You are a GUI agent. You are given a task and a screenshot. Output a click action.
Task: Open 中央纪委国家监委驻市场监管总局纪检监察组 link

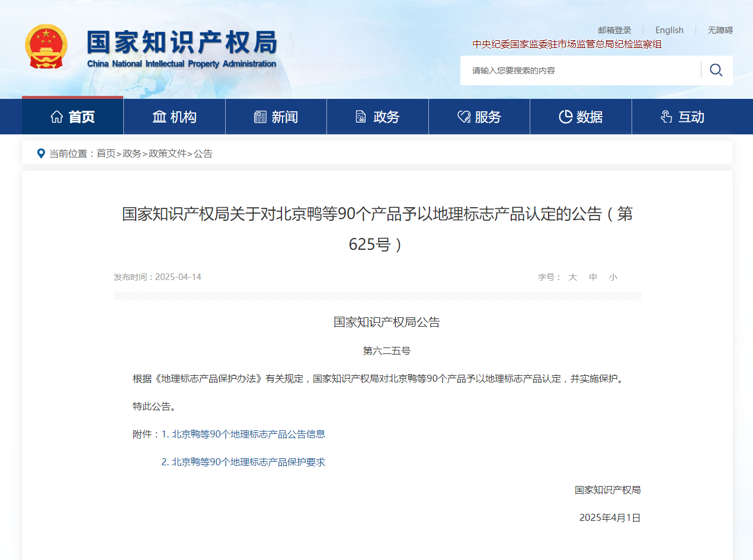tap(567, 44)
